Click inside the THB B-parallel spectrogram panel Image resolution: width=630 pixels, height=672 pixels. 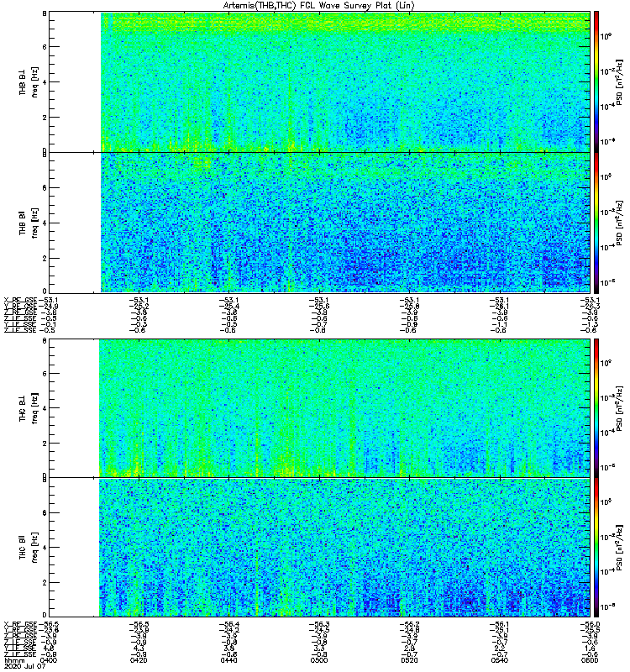coord(319,223)
